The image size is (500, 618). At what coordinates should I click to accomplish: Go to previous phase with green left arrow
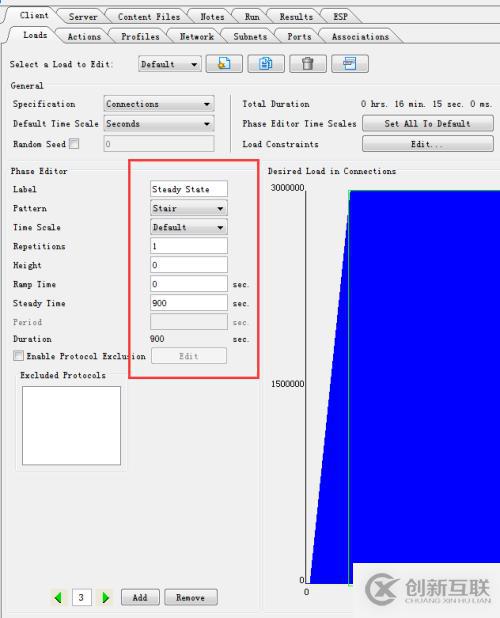[58, 598]
